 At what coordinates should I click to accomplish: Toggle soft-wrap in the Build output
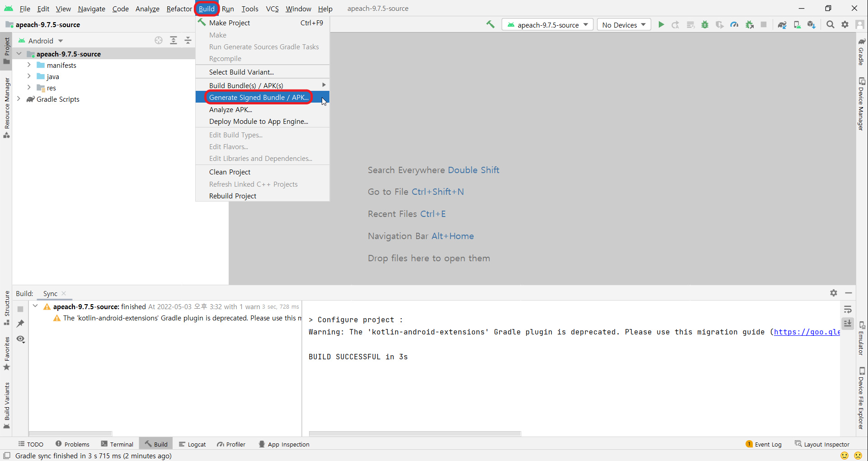pos(848,310)
